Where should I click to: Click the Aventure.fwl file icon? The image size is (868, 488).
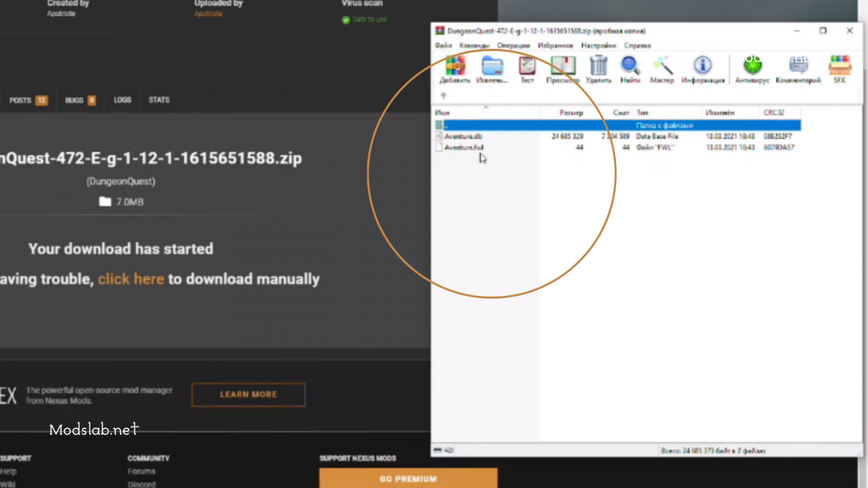(439, 147)
